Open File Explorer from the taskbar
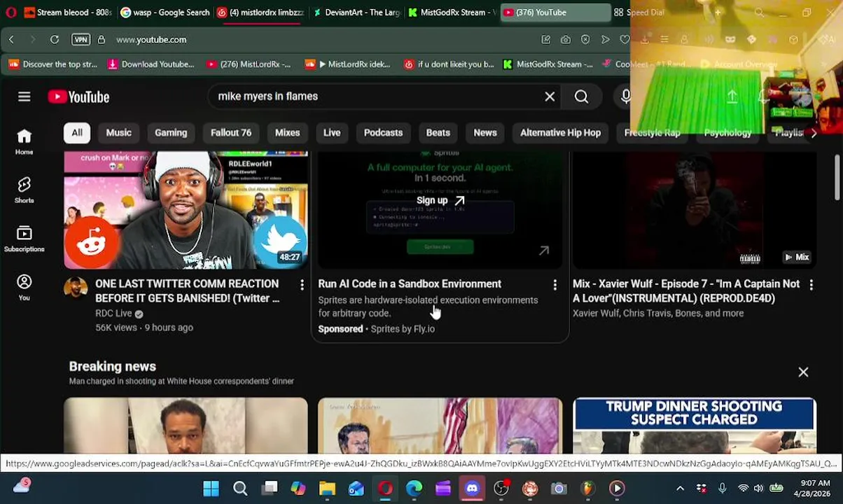 327,489
